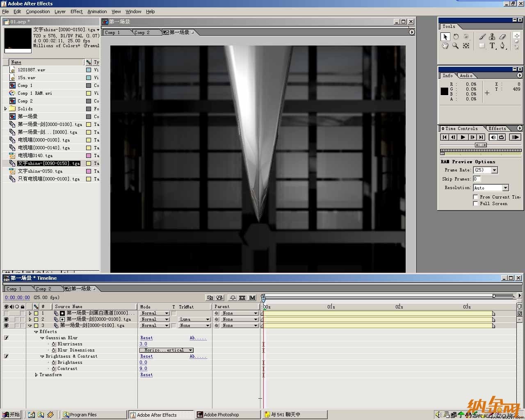Hide layer 3 with its eye toggle
This screenshot has height=420, width=525.
(x=6, y=326)
